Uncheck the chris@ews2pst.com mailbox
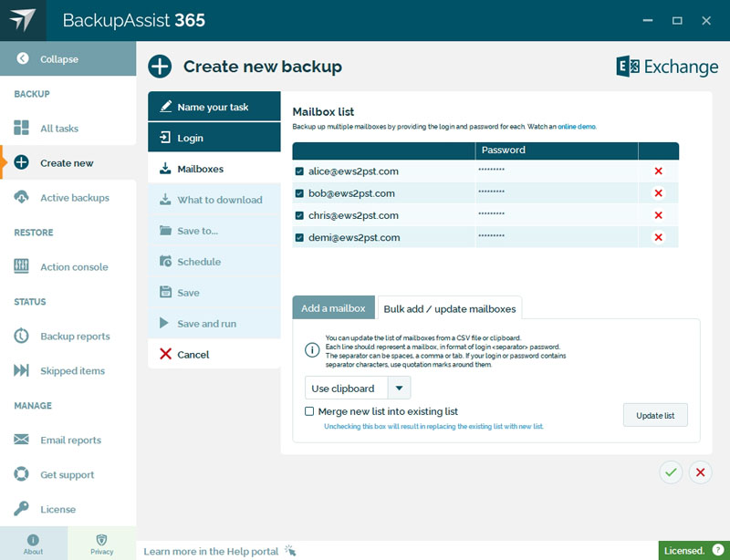The width and height of the screenshot is (730, 560). [299, 215]
